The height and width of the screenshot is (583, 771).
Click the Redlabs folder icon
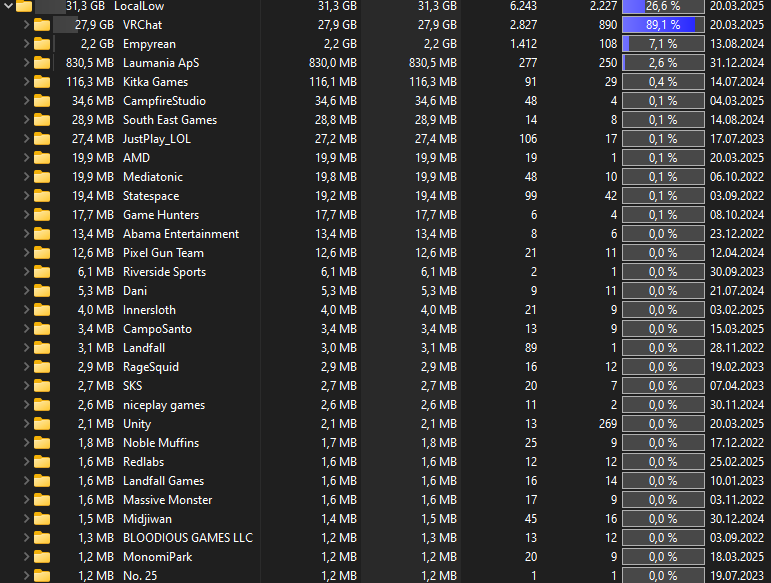coord(42,462)
